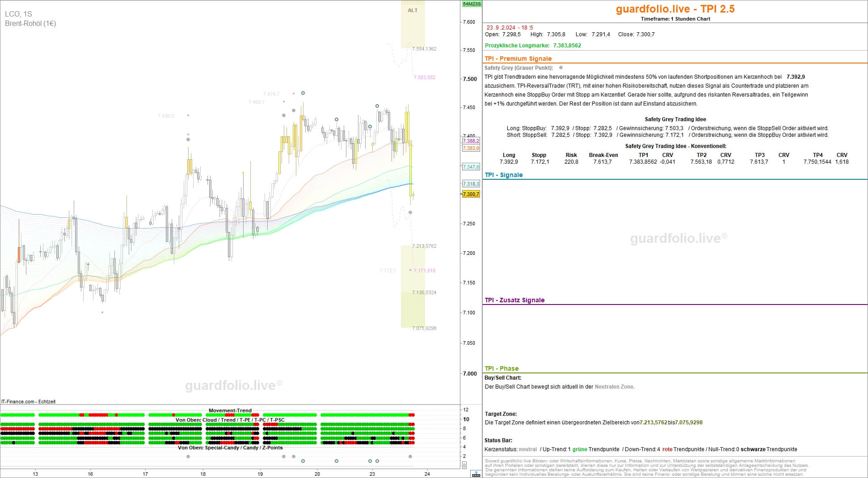Click the Risk value 220,8
The width and height of the screenshot is (868, 478).
point(571,162)
